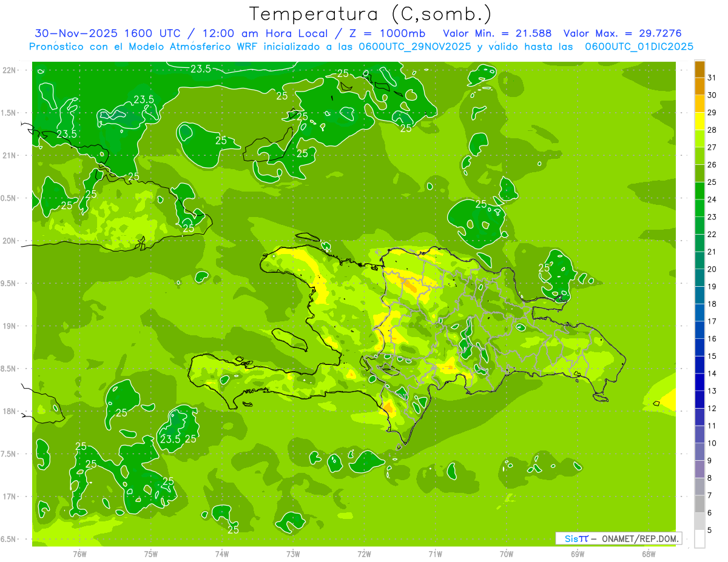Image resolution: width=728 pixels, height=562 pixels.
Task: Click the '69W' longitude axis label
Action: (x=578, y=554)
